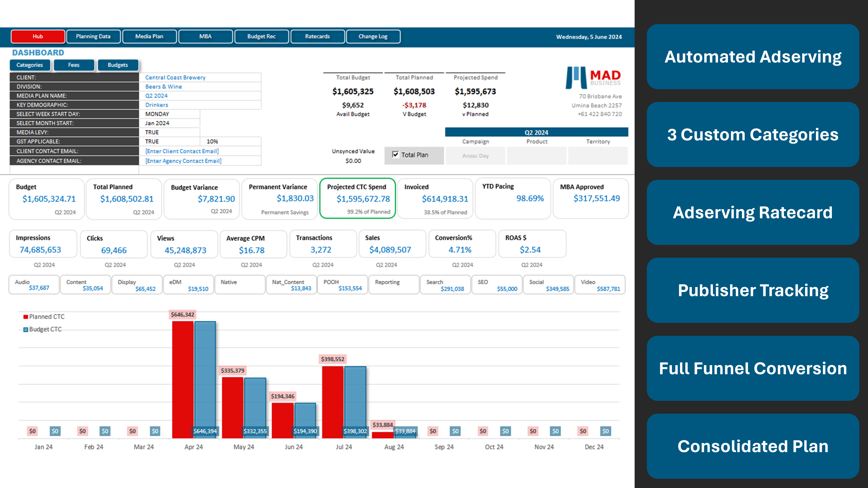The height and width of the screenshot is (488, 868).
Task: Click the Projected CTC Spend card
Action: pyautogui.click(x=357, y=199)
